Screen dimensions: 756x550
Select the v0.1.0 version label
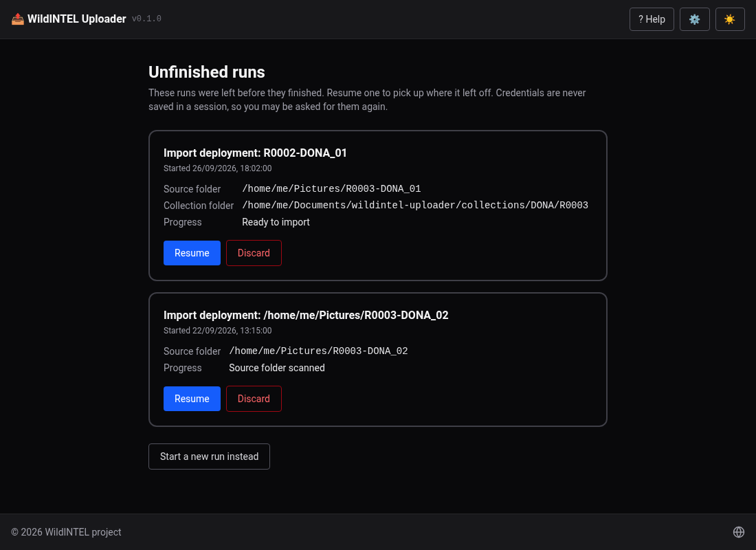click(146, 19)
